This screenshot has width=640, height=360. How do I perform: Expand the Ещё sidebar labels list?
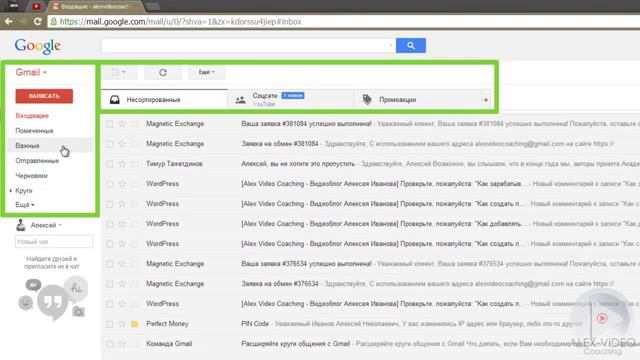(x=24, y=204)
